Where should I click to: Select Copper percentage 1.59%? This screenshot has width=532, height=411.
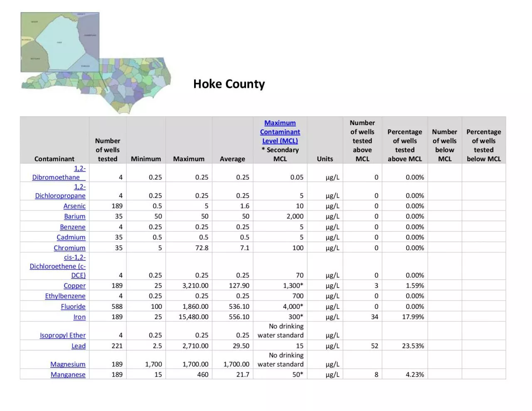click(x=415, y=285)
